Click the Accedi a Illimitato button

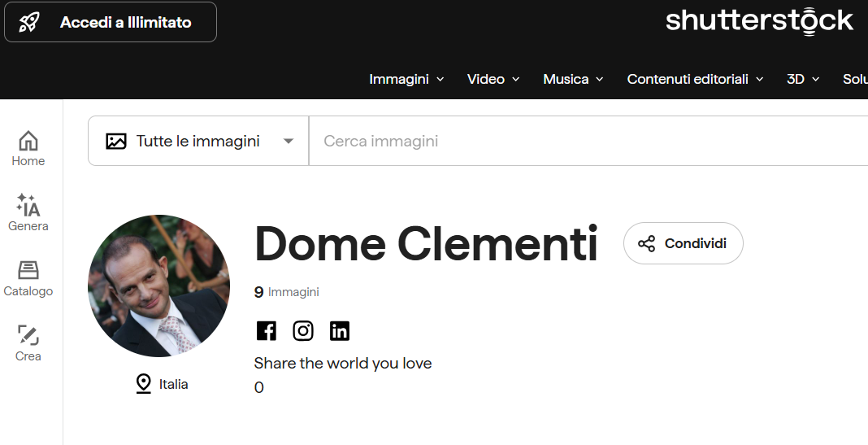(111, 22)
